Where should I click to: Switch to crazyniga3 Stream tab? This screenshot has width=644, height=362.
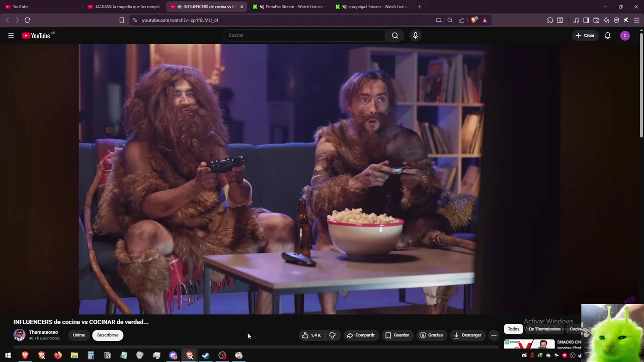click(372, 7)
